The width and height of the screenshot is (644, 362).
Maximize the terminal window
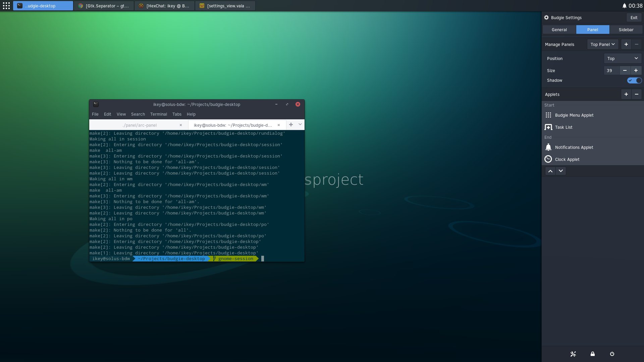287,104
